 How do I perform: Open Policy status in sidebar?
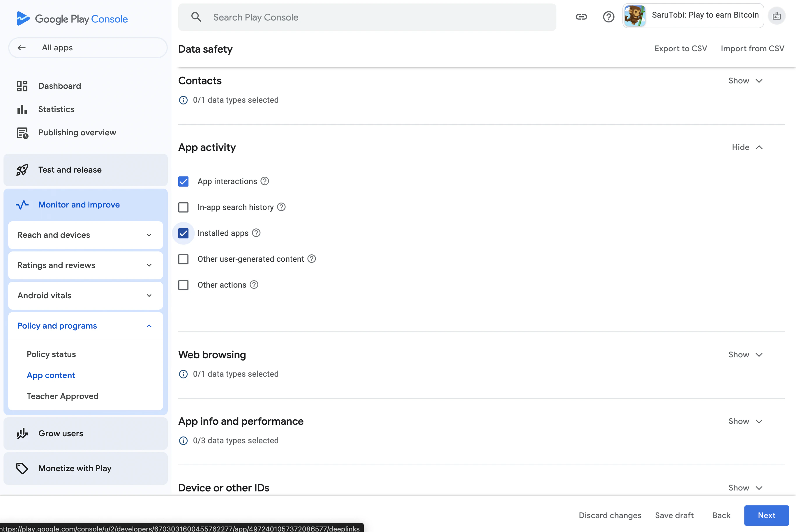pyautogui.click(x=51, y=354)
